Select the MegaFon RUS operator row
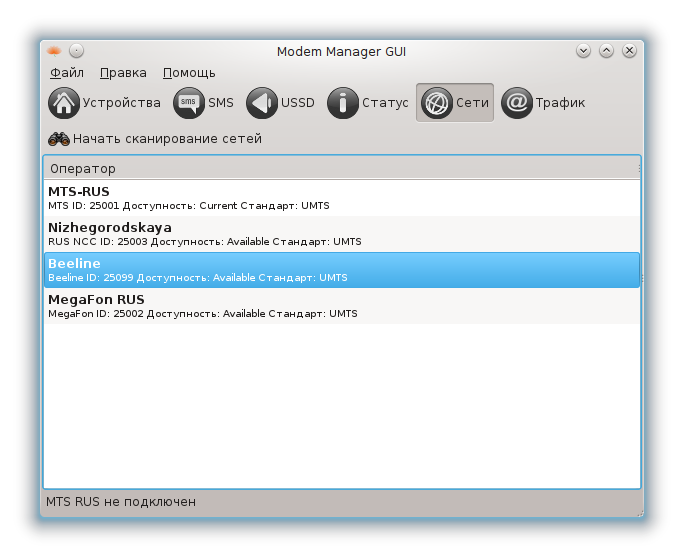The width and height of the screenshot is (684, 557). click(x=342, y=306)
